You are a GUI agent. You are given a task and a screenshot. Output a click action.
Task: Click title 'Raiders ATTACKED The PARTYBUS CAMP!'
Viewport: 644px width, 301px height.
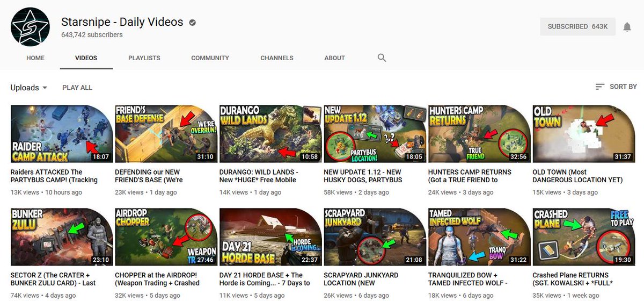point(54,176)
